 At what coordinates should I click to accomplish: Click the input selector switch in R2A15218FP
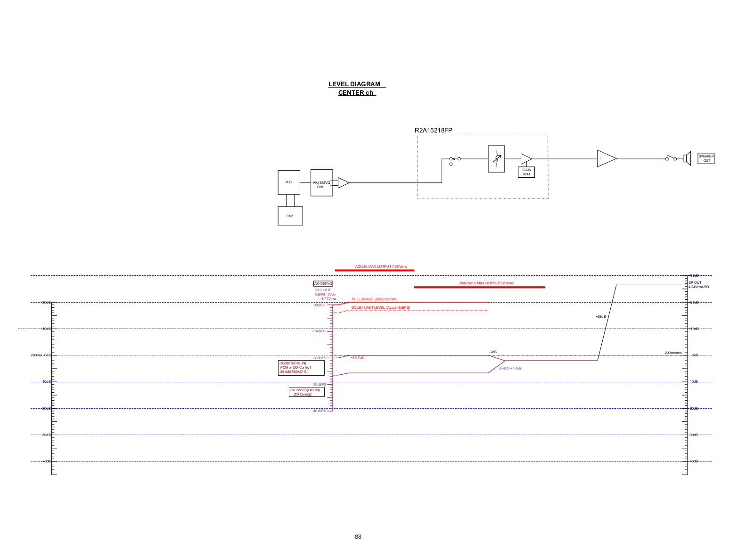454,159
